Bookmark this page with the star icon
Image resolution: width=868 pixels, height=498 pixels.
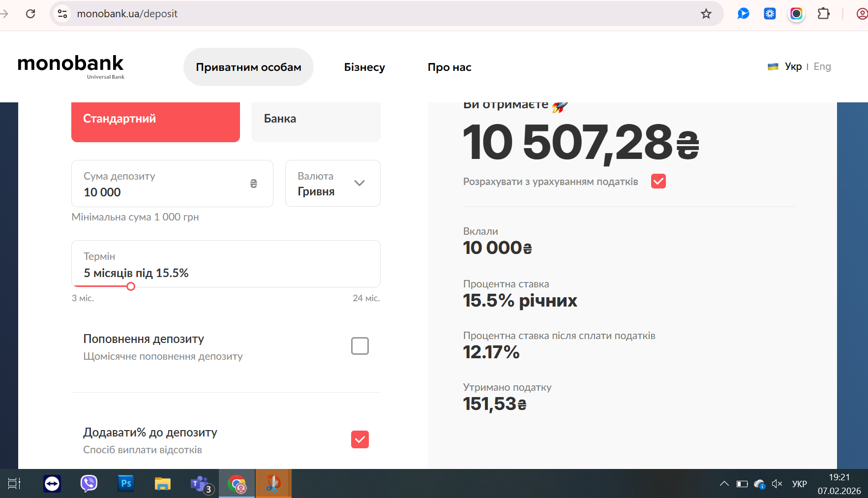(706, 14)
